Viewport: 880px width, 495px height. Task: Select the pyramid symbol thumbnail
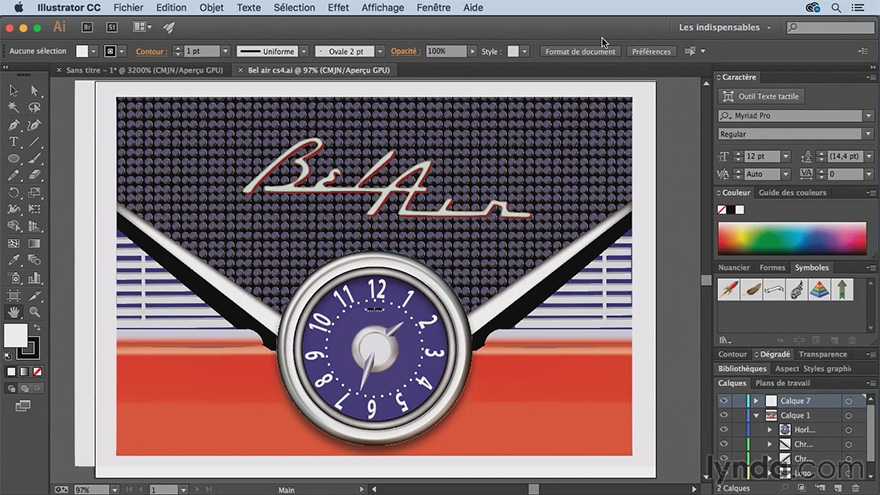pos(819,290)
